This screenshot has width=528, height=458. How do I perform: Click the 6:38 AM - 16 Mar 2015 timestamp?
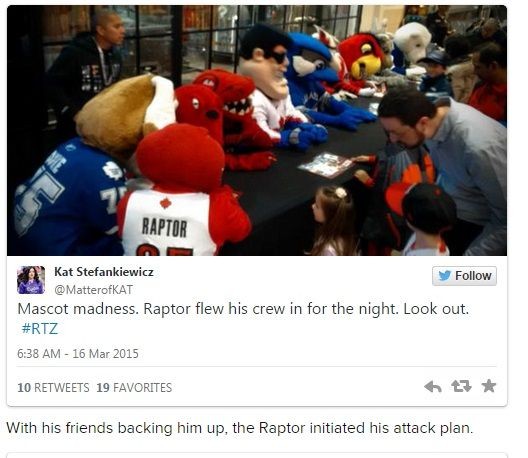tap(78, 354)
